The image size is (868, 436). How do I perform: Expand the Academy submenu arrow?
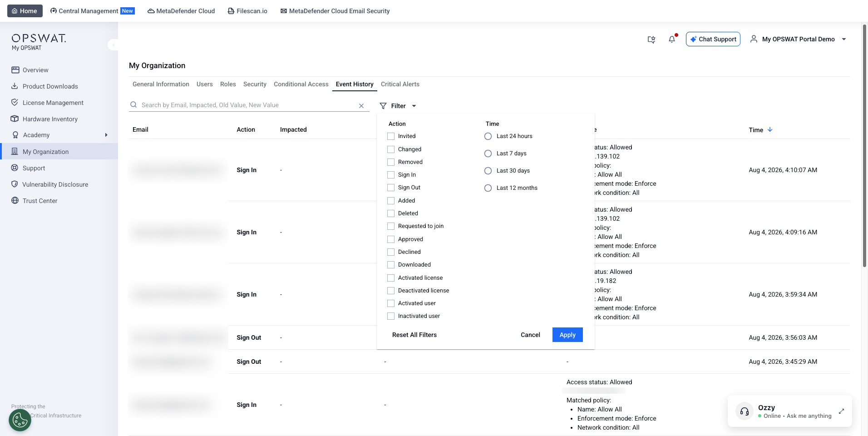click(x=106, y=135)
